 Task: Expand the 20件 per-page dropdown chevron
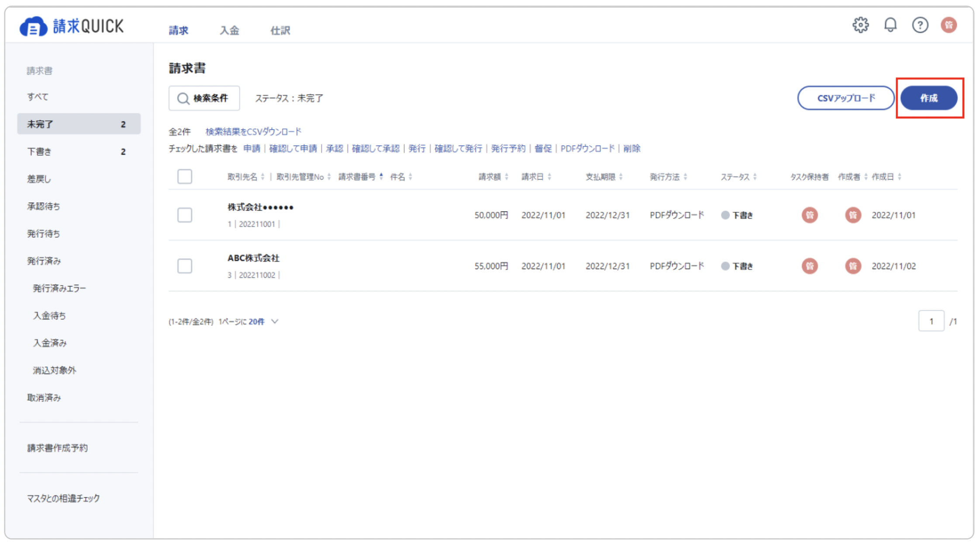pos(275,322)
